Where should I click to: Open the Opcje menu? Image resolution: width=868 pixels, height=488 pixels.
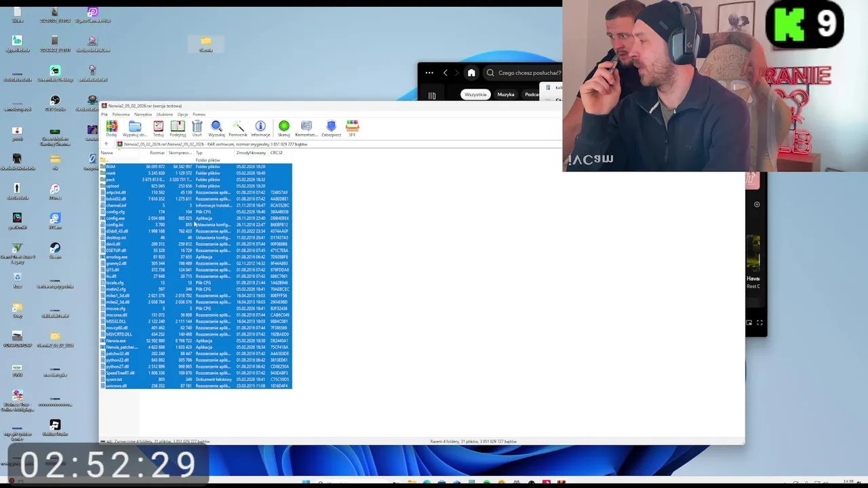click(x=182, y=115)
